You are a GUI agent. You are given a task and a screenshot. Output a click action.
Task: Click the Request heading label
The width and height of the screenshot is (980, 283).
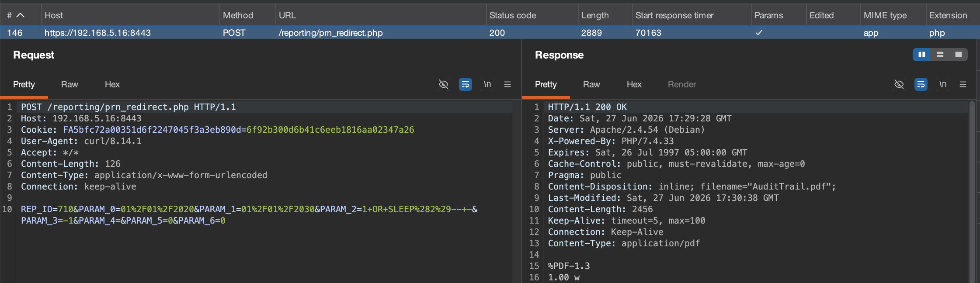(x=34, y=55)
